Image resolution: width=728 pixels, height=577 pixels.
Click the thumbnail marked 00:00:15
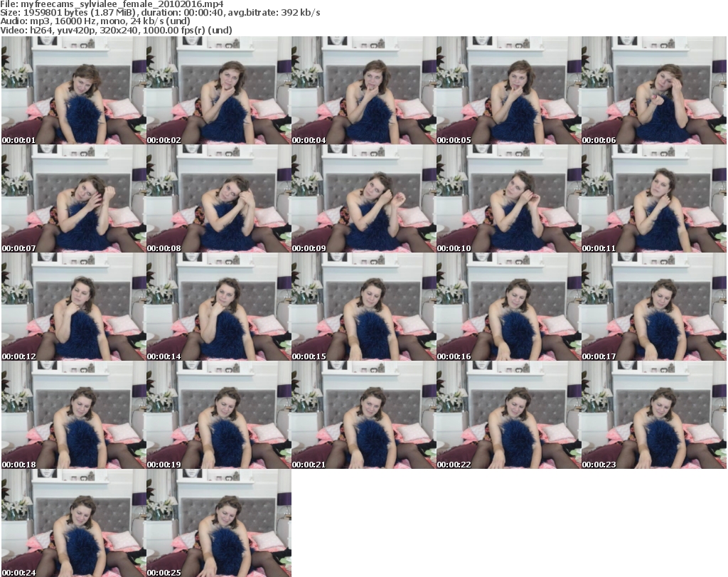363,307
